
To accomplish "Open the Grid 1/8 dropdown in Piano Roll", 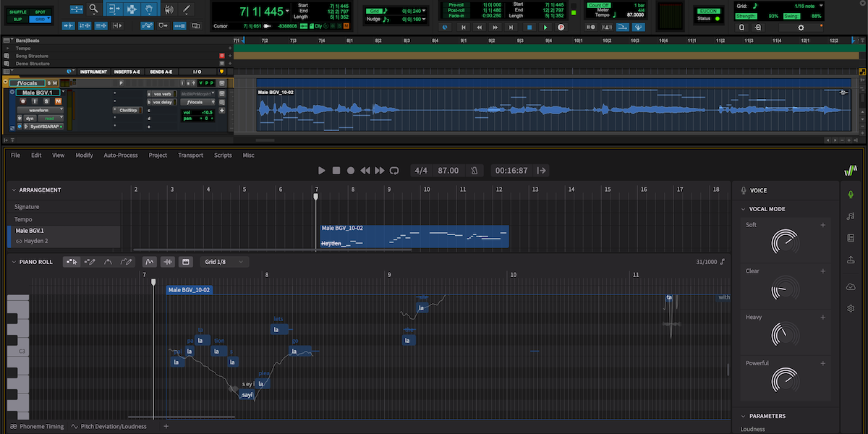I will click(x=223, y=261).
